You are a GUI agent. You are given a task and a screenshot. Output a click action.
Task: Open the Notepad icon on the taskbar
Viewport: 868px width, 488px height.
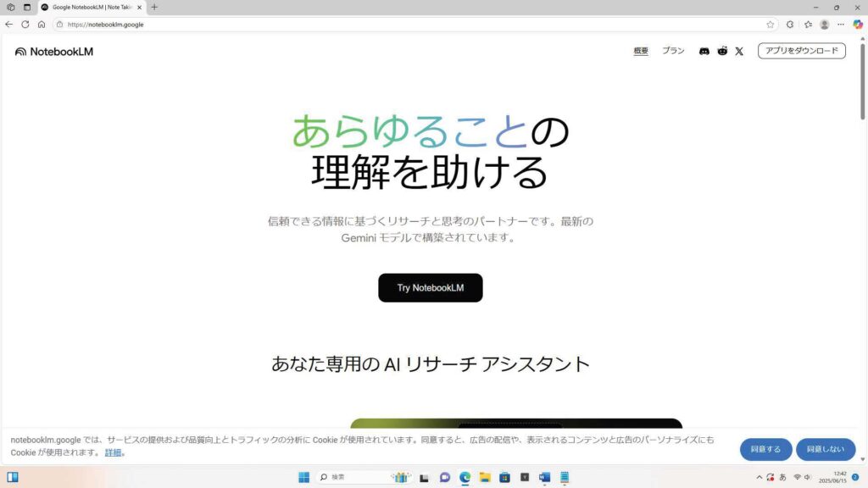pos(565,477)
